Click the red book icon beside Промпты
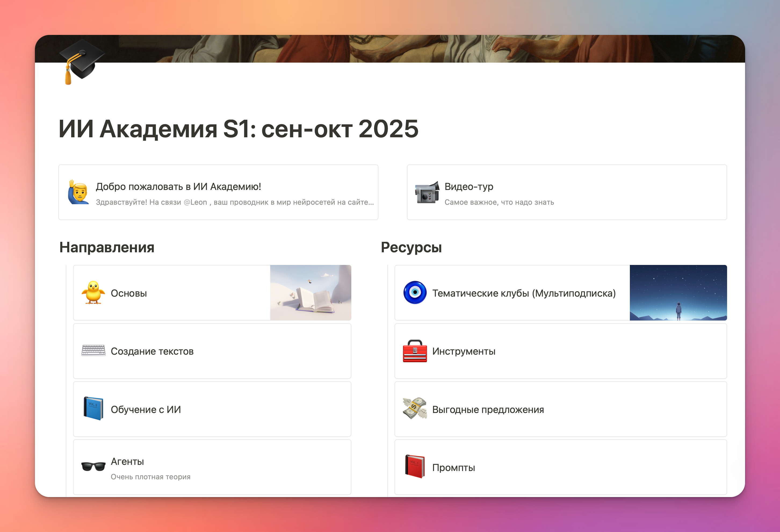 (x=415, y=466)
